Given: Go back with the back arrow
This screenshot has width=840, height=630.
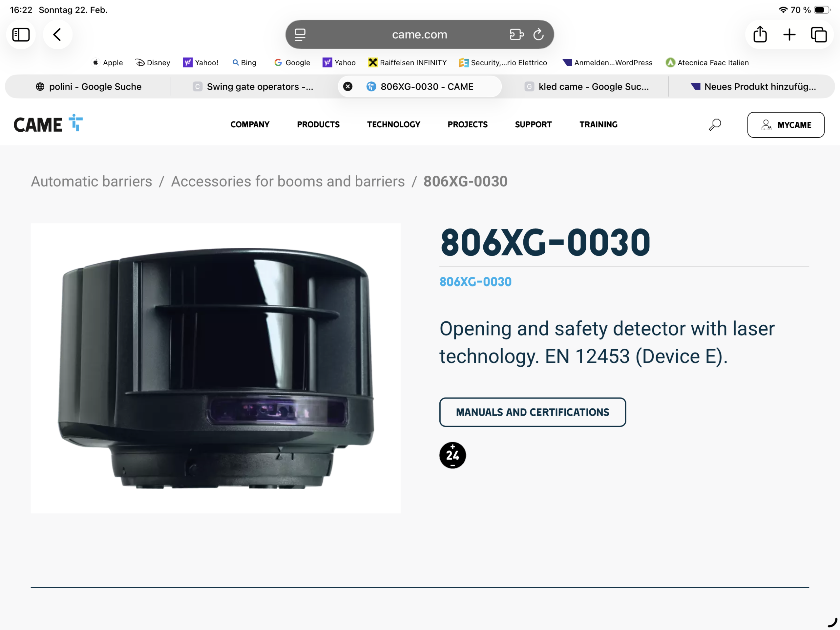Looking at the screenshot, I should [57, 34].
